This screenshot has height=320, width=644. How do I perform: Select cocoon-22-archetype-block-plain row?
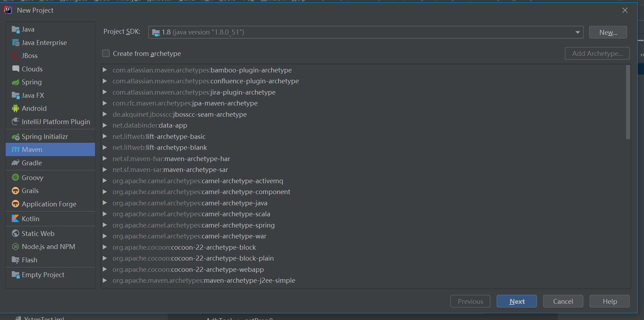click(x=363, y=258)
